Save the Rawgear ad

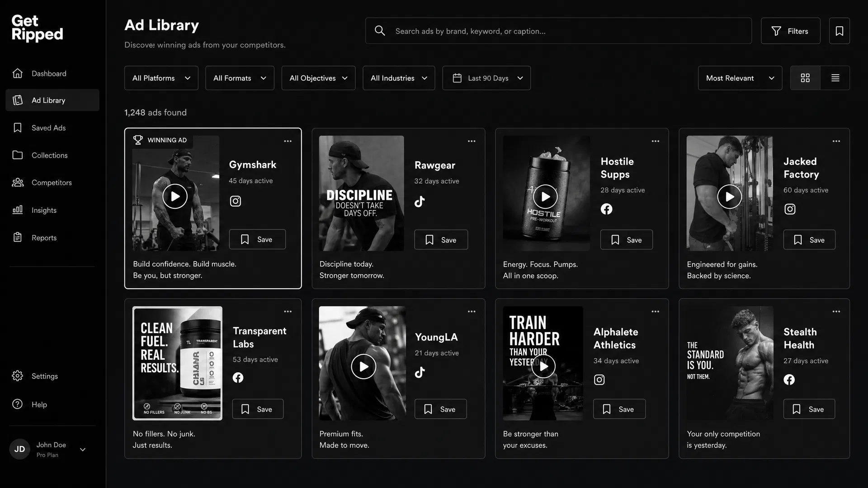coord(441,239)
